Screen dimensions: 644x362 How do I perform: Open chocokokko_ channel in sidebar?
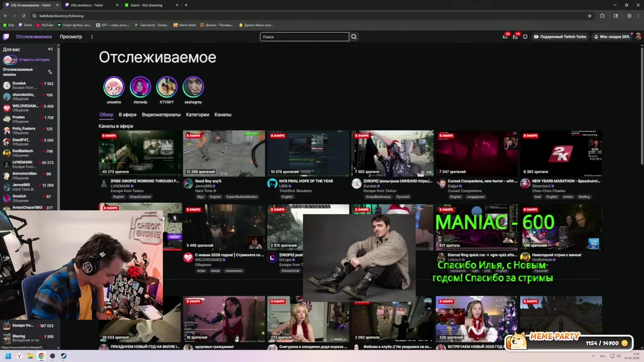[28, 97]
